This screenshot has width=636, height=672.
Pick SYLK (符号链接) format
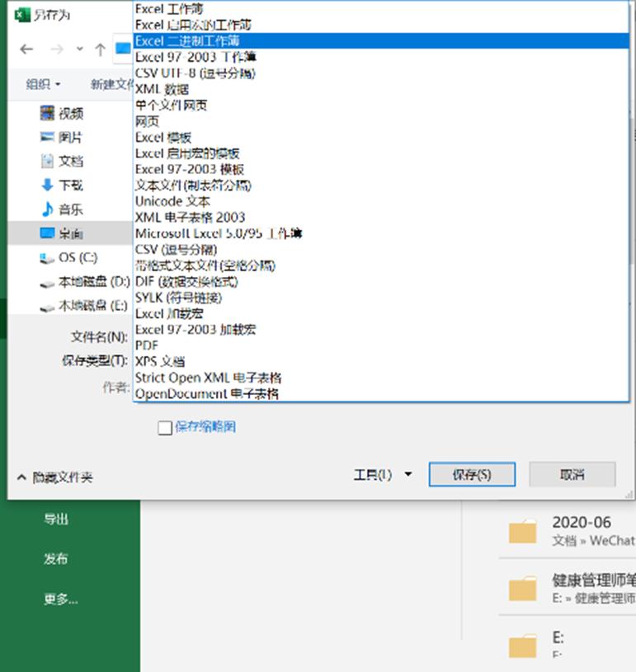tap(381, 298)
